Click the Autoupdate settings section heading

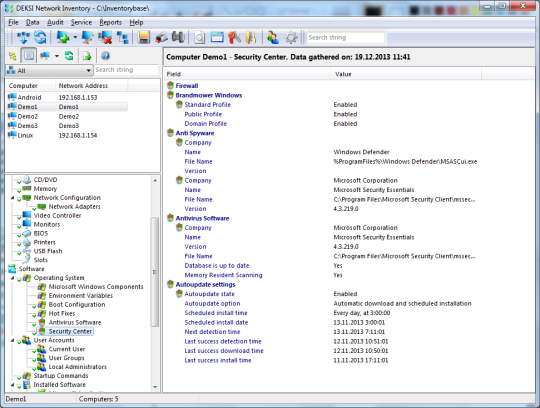(205, 284)
